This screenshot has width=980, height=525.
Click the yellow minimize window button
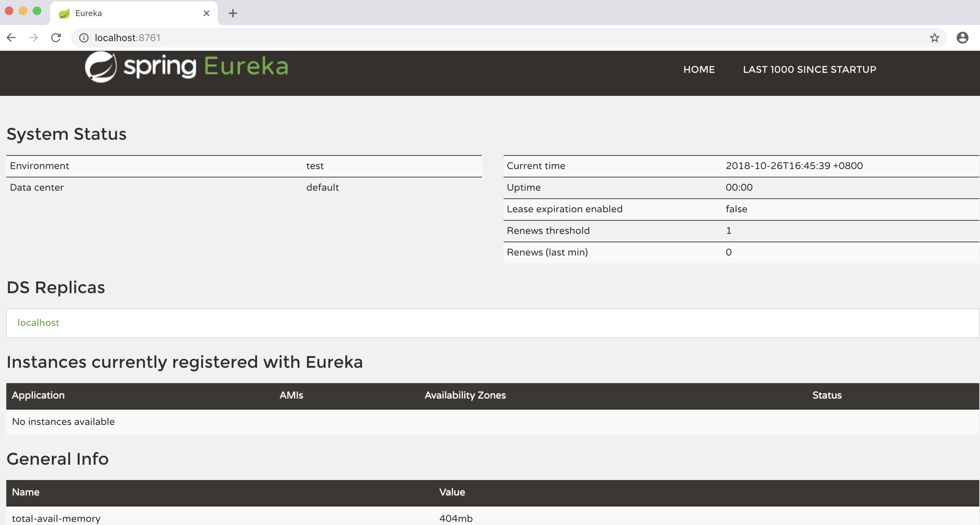23,11
